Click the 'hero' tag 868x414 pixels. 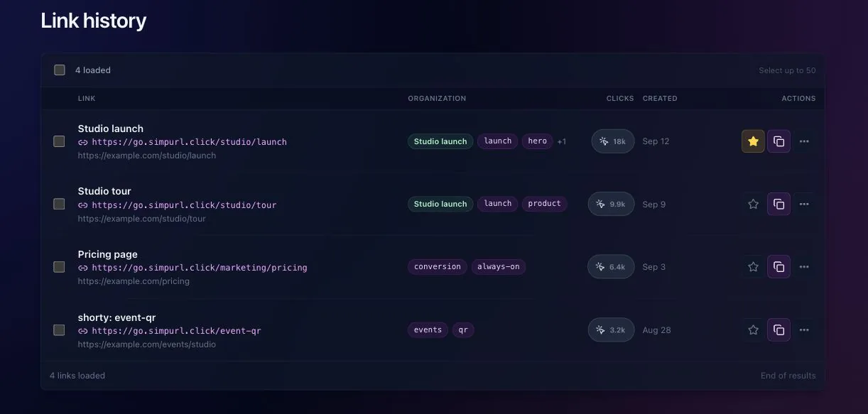pos(538,141)
